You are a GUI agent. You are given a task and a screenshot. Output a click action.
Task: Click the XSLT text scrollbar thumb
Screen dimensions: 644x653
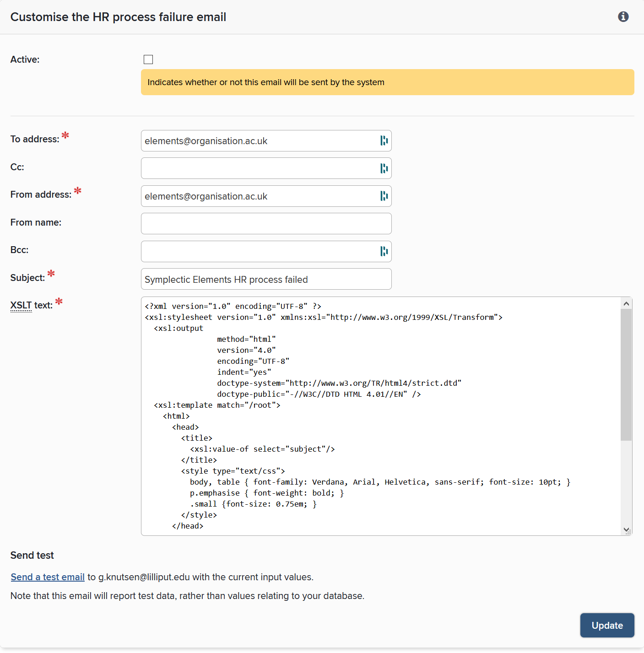pos(626,374)
